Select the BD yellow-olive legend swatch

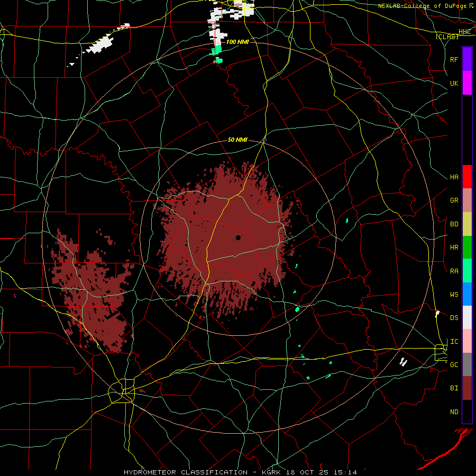(467, 224)
